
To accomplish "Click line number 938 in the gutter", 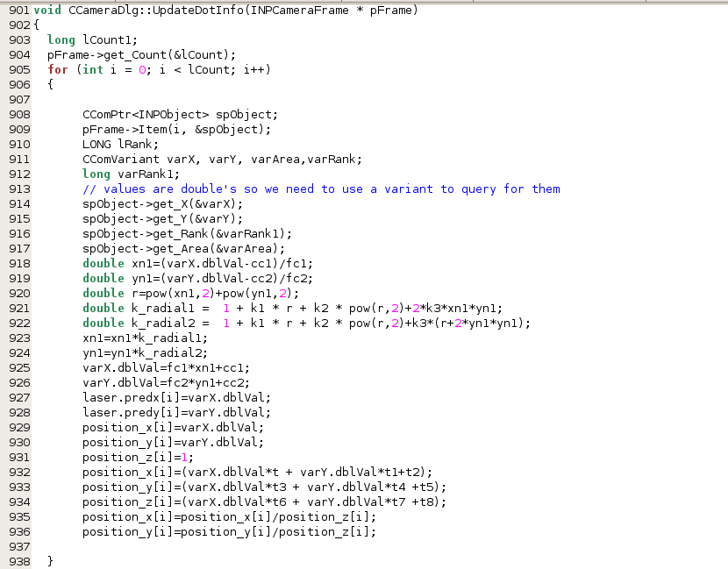I will pos(16,561).
